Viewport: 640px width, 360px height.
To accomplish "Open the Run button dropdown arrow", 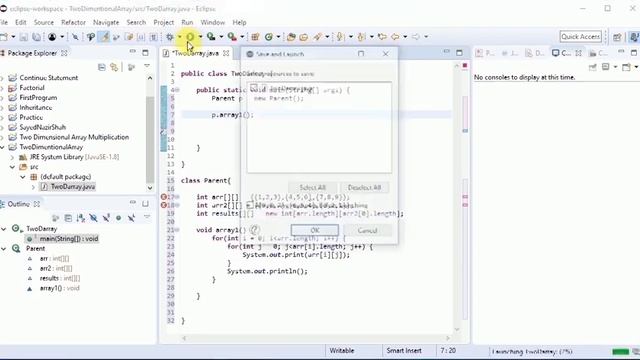I will (200, 37).
